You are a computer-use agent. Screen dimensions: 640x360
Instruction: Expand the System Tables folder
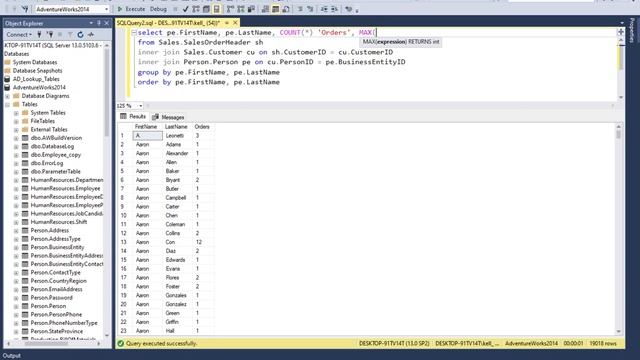tap(16, 113)
